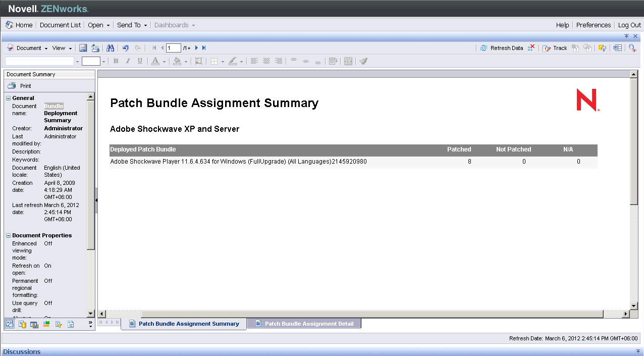Click the Navigation Map panel icon

[71, 324]
